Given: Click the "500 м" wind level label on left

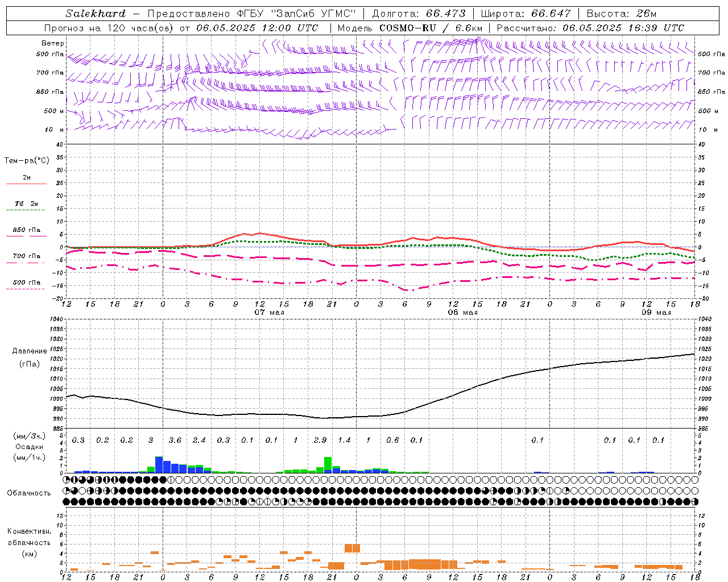Looking at the screenshot, I should [54, 111].
